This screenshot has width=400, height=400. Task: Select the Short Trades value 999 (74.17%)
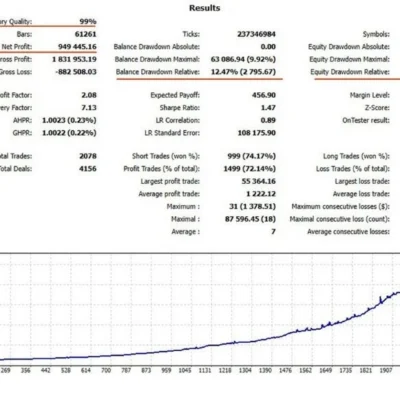tap(252, 156)
